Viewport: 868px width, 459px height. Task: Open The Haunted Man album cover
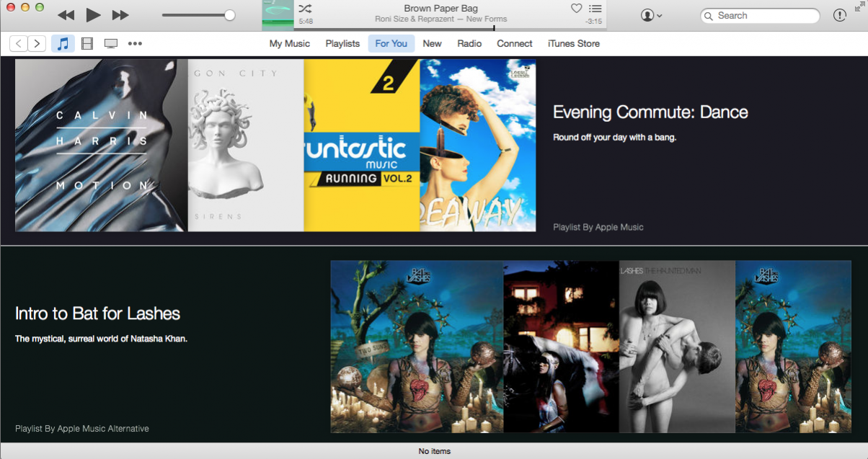(x=677, y=347)
